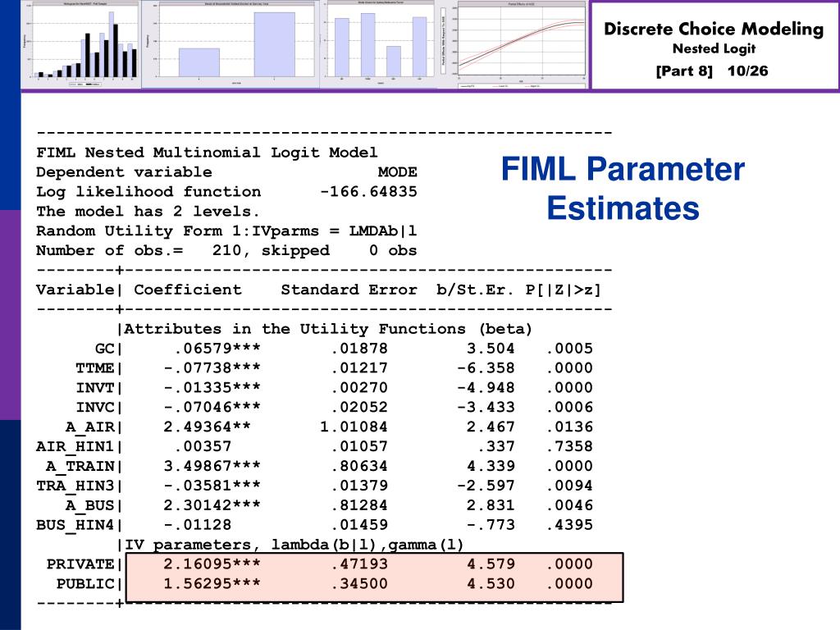The width and height of the screenshot is (840, 630).
Task: Click the '[Part 8]' label
Action: click(684, 71)
